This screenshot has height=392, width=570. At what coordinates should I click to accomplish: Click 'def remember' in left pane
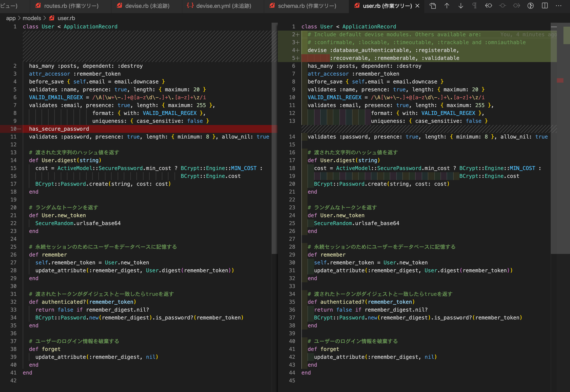coord(48,255)
